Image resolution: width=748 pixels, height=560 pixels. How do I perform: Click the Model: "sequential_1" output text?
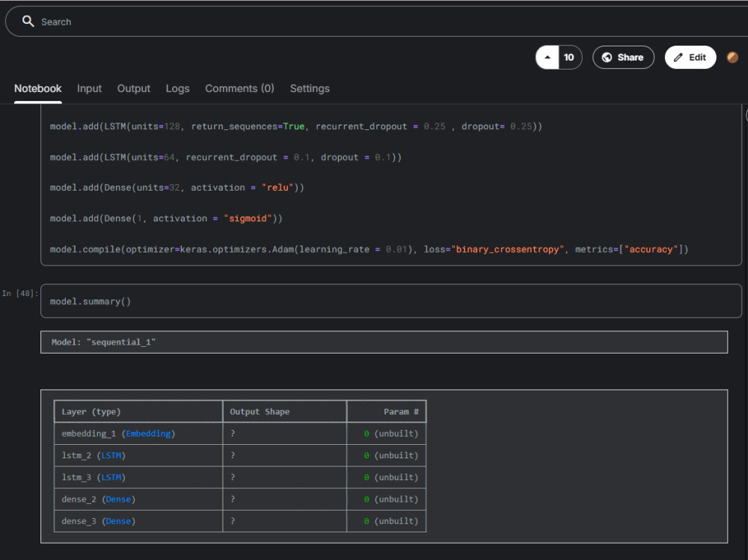(x=103, y=342)
